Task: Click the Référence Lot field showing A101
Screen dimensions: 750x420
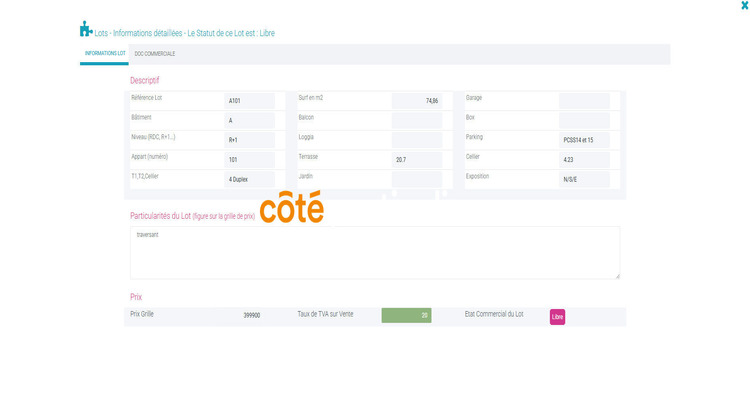Action: (249, 100)
